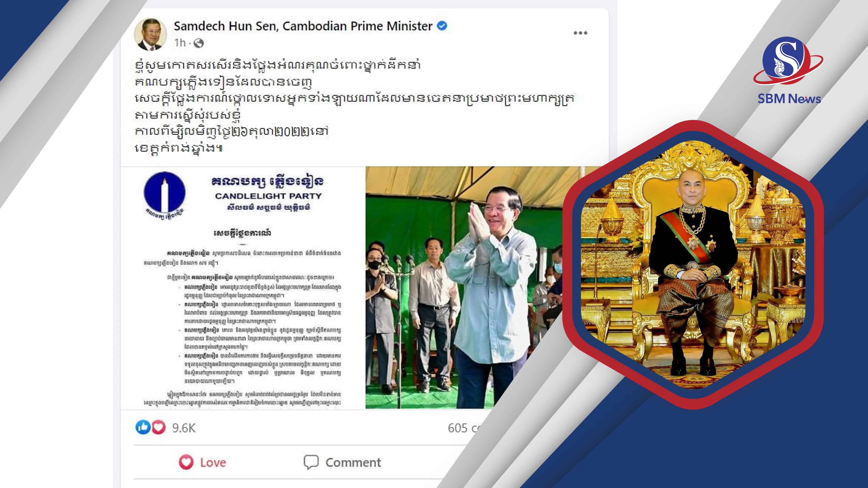The width and height of the screenshot is (868, 488).
Task: Click the Love button label
Action: 213,462
